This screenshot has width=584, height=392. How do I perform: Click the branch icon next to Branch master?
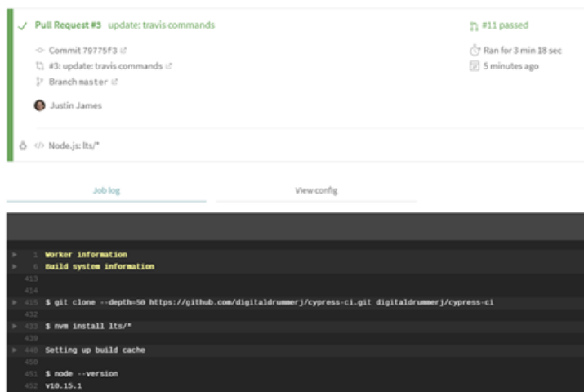pyautogui.click(x=40, y=82)
